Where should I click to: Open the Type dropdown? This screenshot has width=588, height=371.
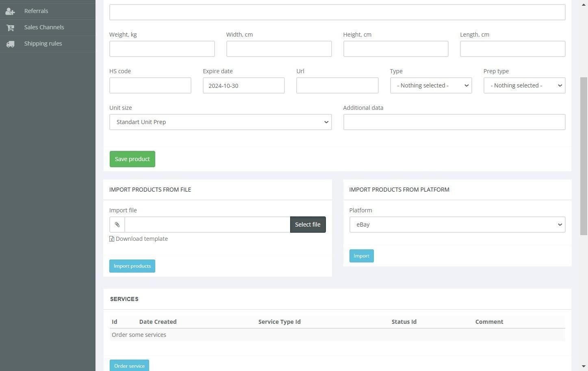(431, 85)
